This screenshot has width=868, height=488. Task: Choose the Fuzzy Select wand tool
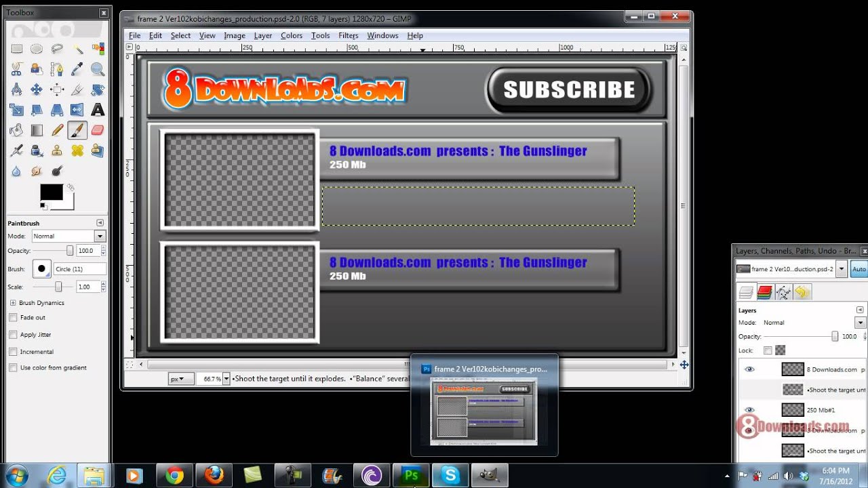[77, 49]
